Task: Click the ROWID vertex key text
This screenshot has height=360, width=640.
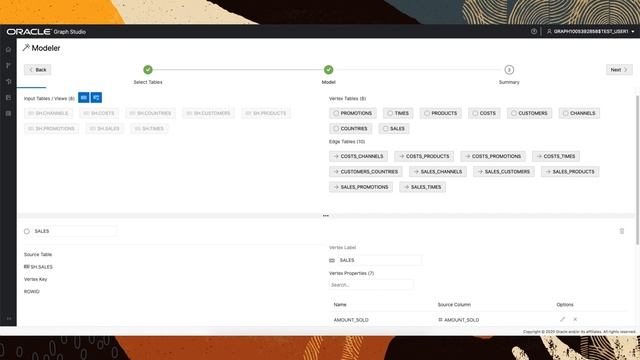Action: 31,292
